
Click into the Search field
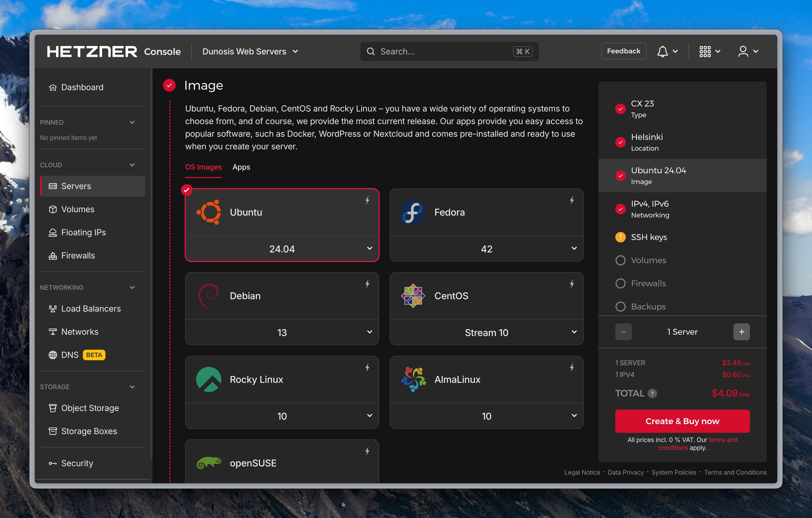click(438, 51)
